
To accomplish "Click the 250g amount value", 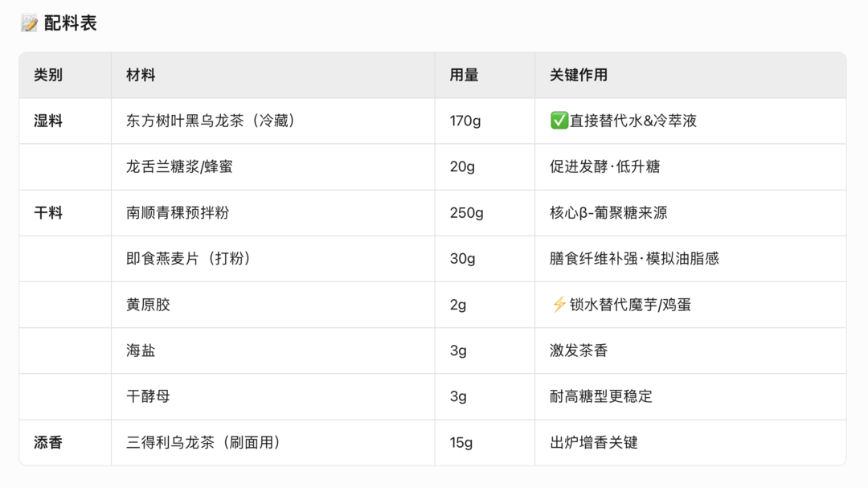I will 467,213.
